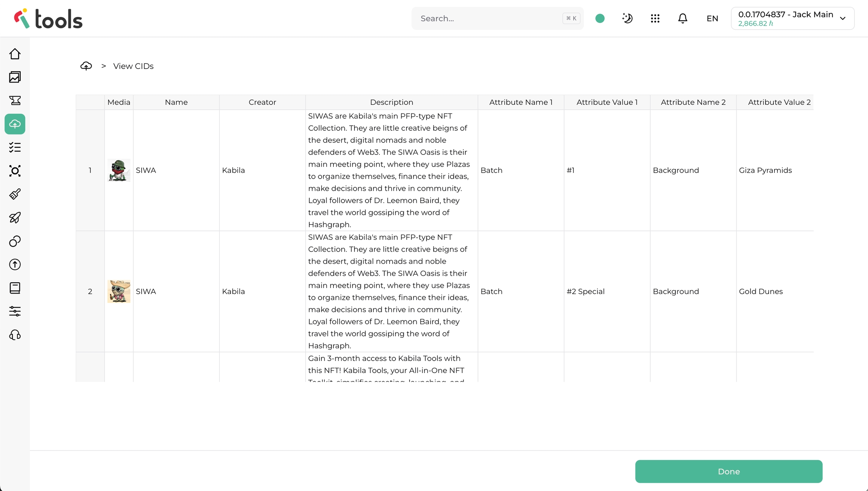
Task: Click the paintbrush tool in sidebar
Action: 15,194
